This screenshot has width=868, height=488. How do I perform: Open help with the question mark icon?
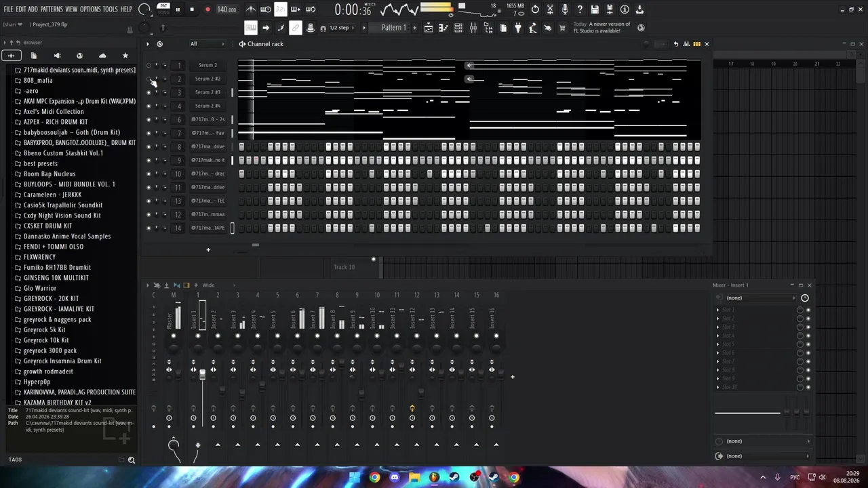coord(580,9)
